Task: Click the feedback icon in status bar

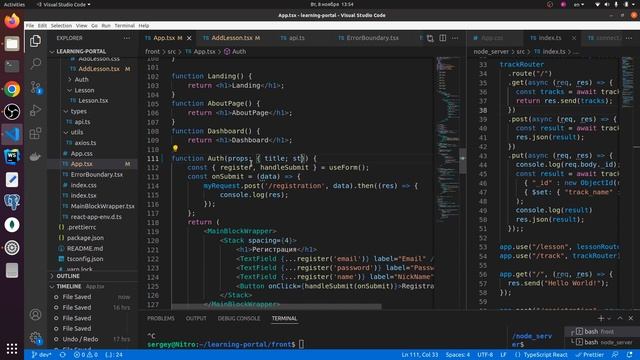Action: click(615, 355)
